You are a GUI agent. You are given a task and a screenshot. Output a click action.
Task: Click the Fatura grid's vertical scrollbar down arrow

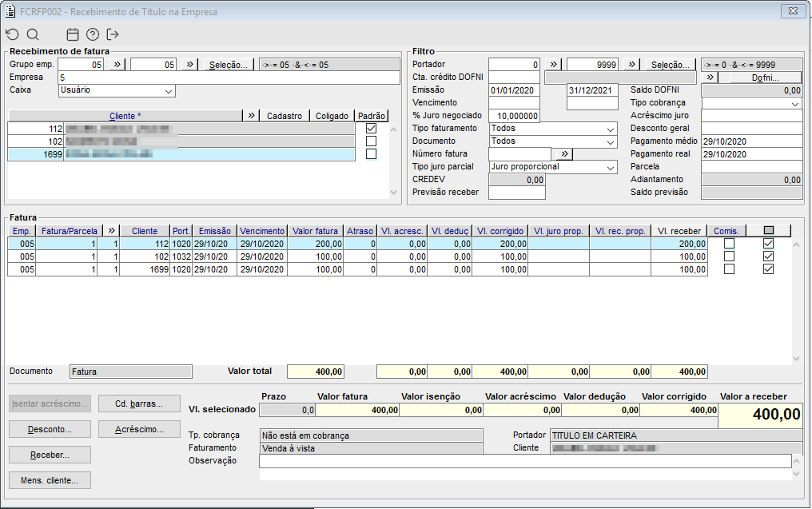[795, 359]
